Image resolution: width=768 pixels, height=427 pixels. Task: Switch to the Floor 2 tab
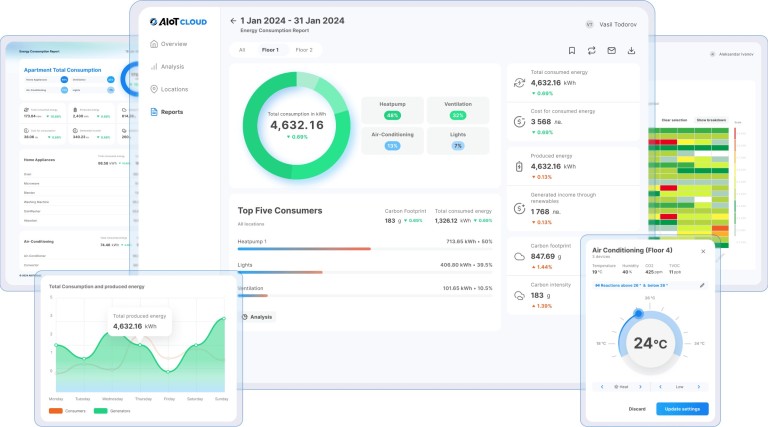point(303,49)
